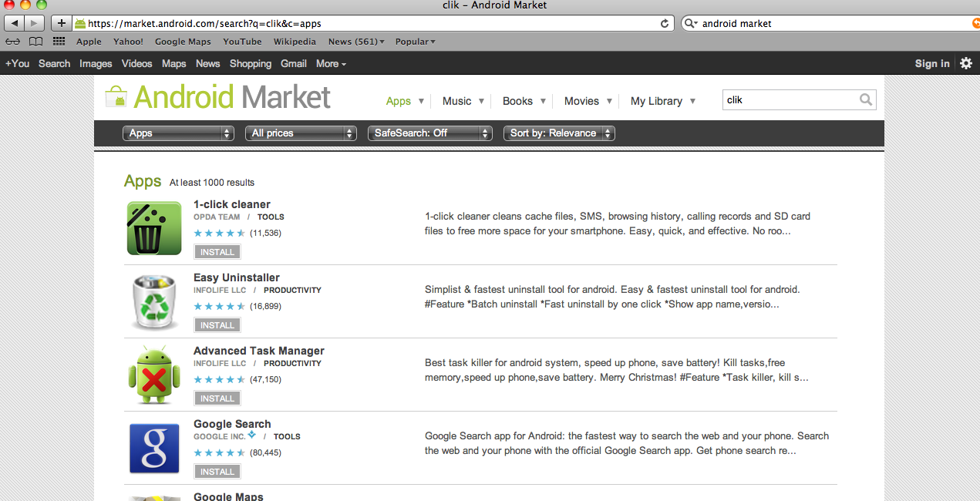Image resolution: width=980 pixels, height=501 pixels.
Task: Click TOOLS category under 1-click cleaner
Action: pyautogui.click(x=271, y=217)
